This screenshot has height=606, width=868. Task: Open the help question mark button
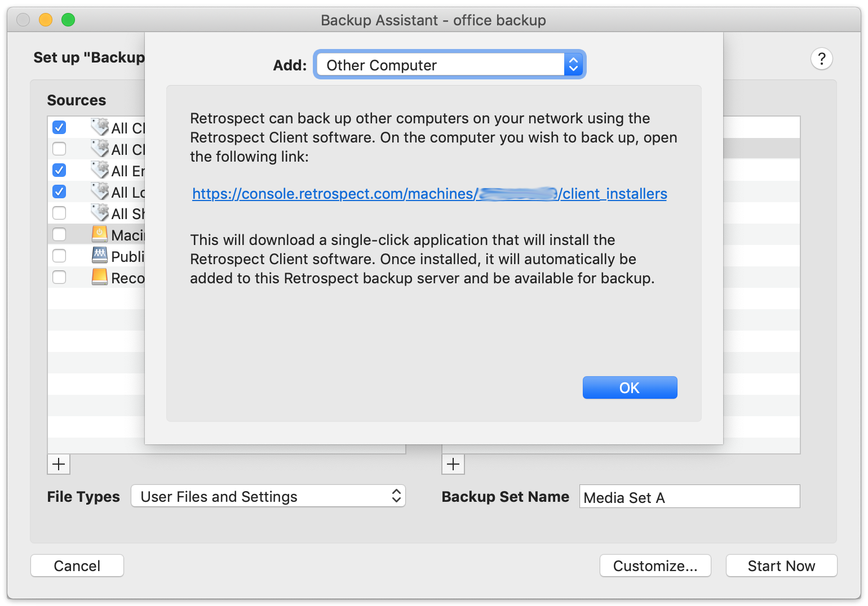[x=821, y=59]
